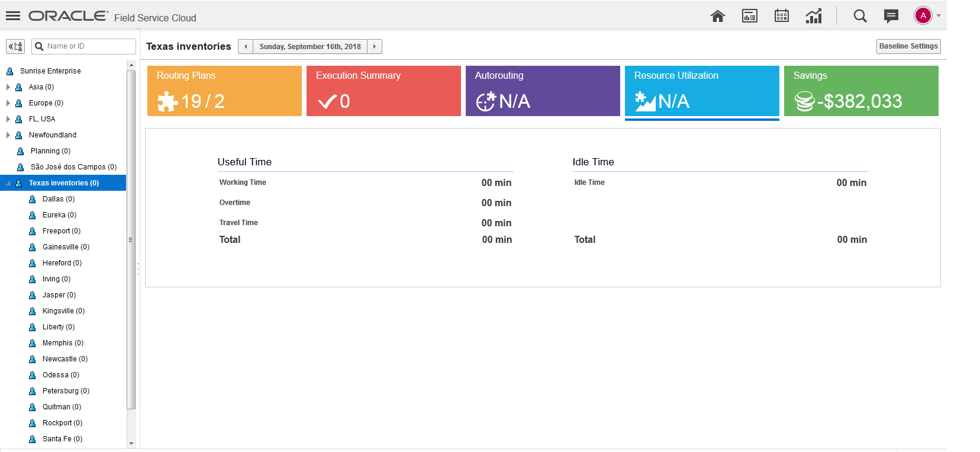Expand the Asia tree node
The height and width of the screenshot is (452, 980).
coord(8,87)
